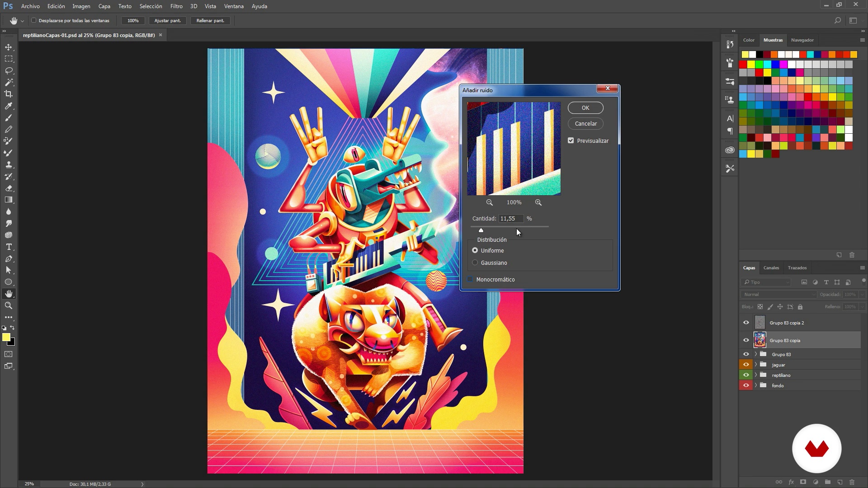Click Ajustar pant. button

pos(167,20)
